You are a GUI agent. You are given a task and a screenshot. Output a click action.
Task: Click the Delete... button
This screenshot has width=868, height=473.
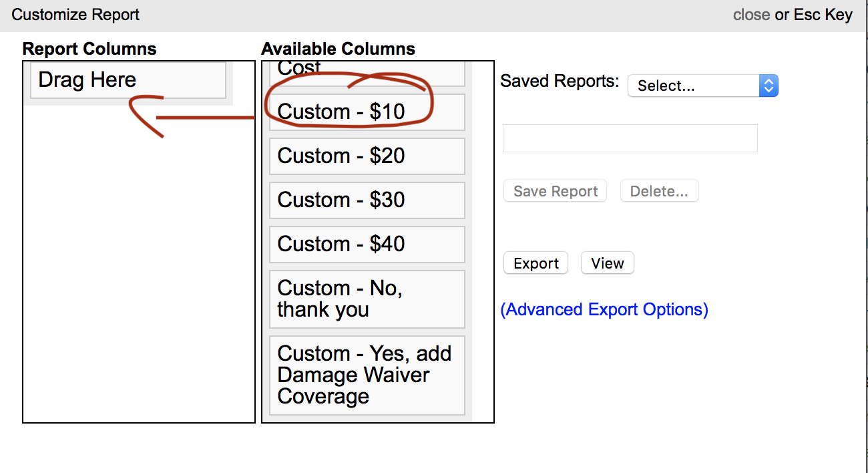pyautogui.click(x=659, y=191)
